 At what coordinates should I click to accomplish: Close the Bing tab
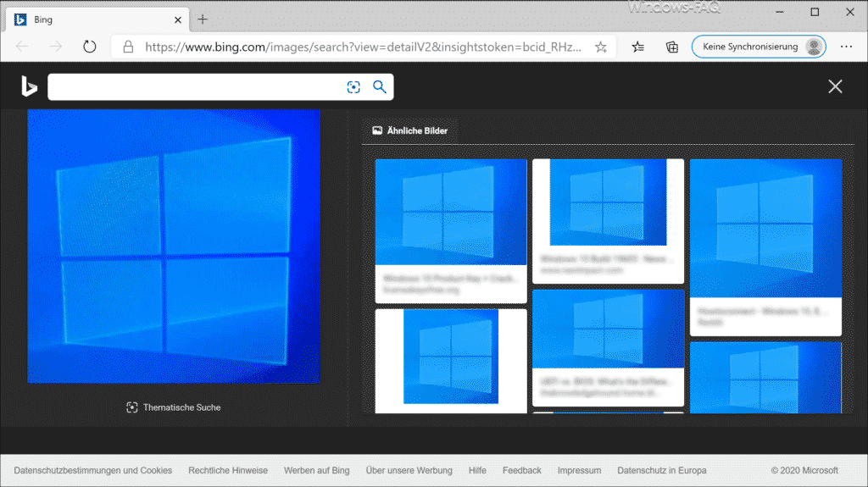pyautogui.click(x=178, y=20)
